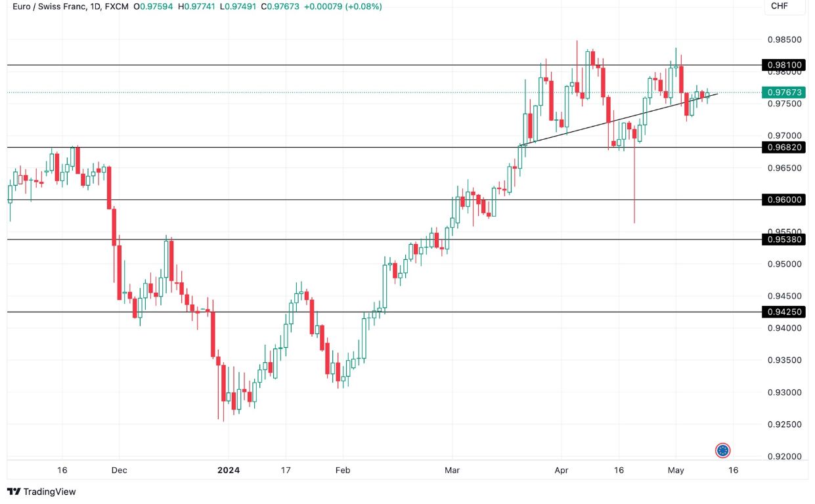Click the TradingView logo
This screenshot has width=815, height=504.
point(41,492)
